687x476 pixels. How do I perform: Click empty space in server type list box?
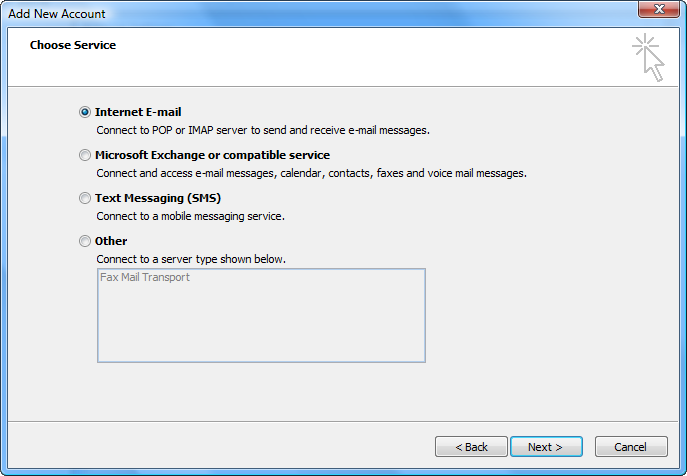pyautogui.click(x=260, y=325)
